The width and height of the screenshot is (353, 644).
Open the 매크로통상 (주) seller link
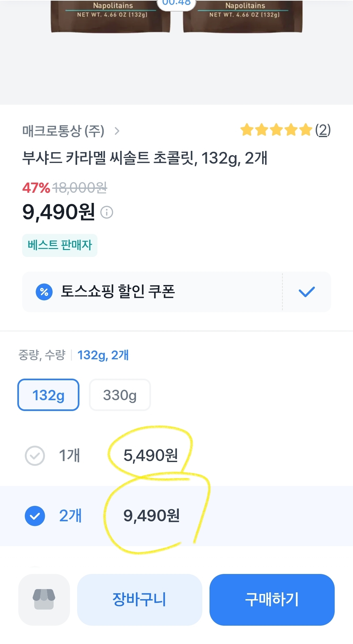(x=63, y=131)
